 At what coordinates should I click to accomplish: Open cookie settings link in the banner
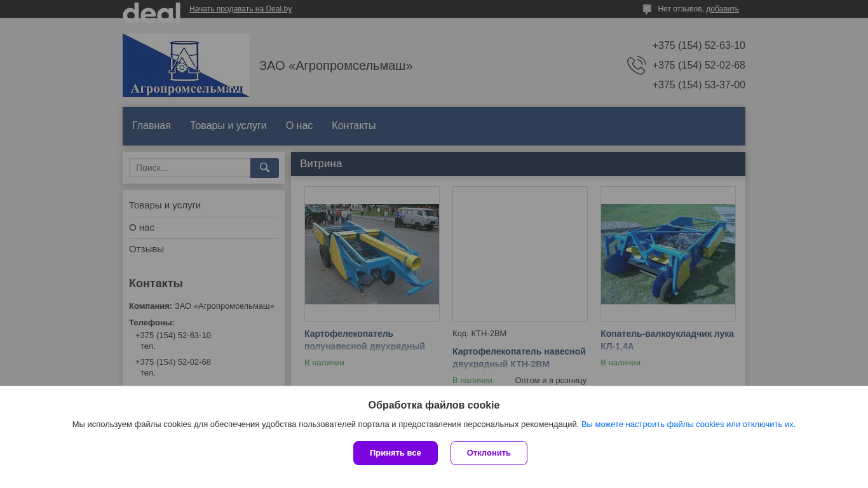pos(688,424)
